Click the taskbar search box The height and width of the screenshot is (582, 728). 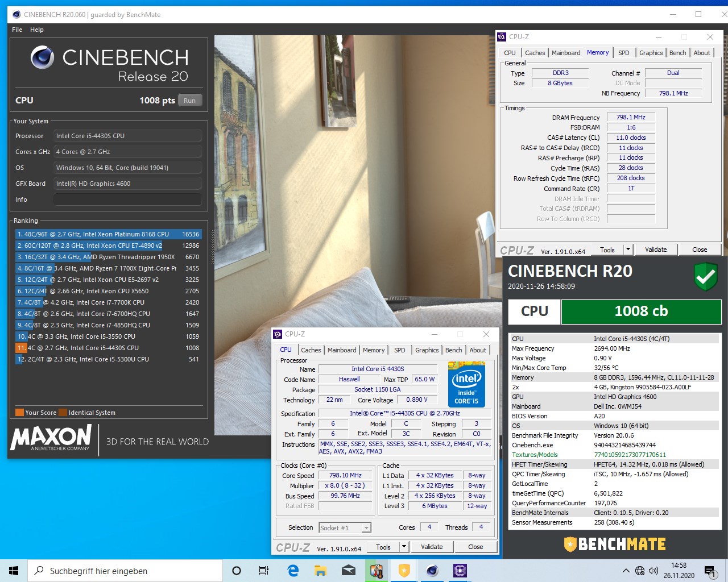125,571
